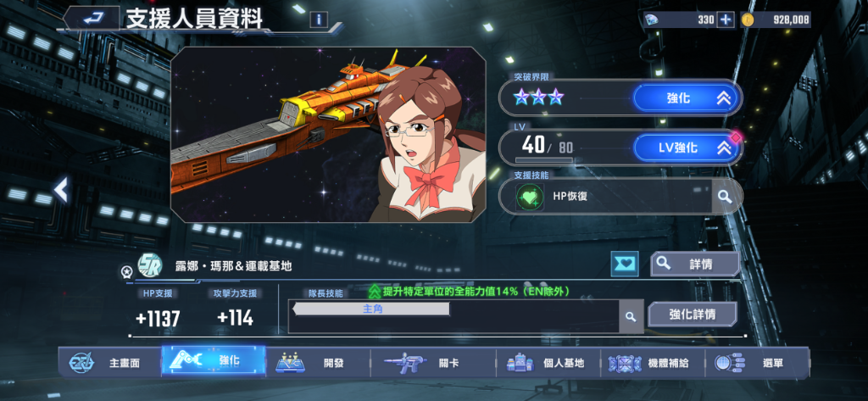
Task: Click the back arrow button
Action: click(x=92, y=19)
